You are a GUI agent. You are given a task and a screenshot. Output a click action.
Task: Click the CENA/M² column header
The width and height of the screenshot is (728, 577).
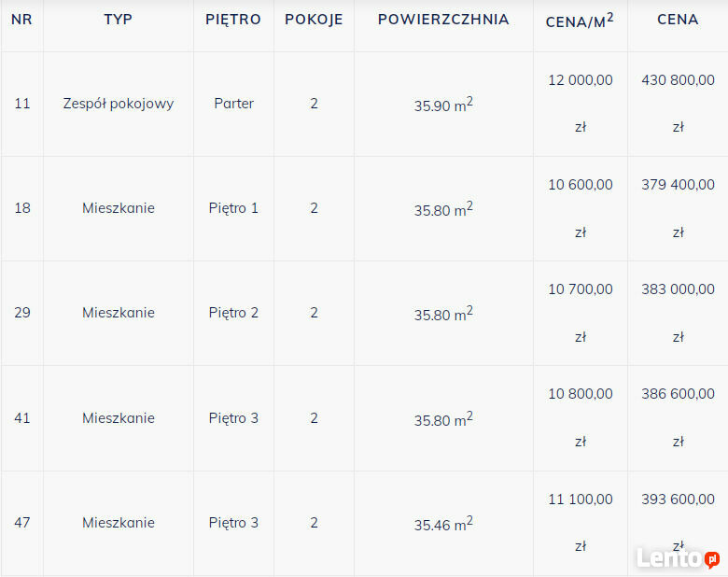point(580,20)
